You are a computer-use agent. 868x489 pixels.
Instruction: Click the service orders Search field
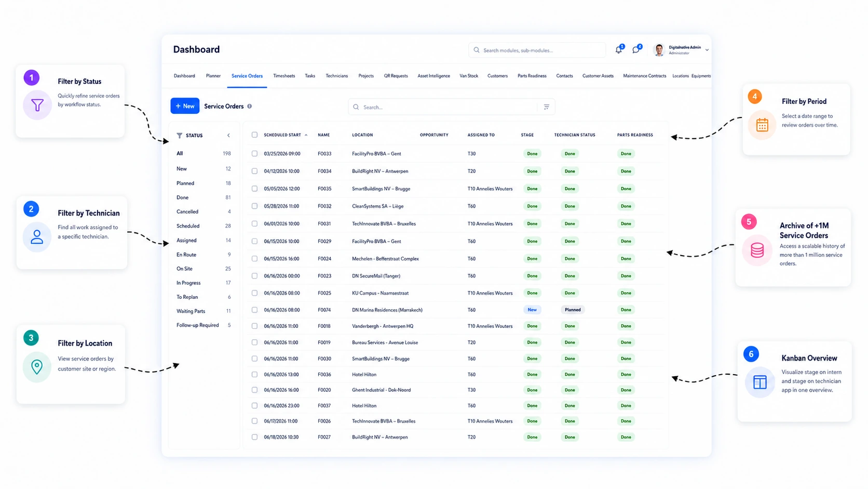[452, 107]
